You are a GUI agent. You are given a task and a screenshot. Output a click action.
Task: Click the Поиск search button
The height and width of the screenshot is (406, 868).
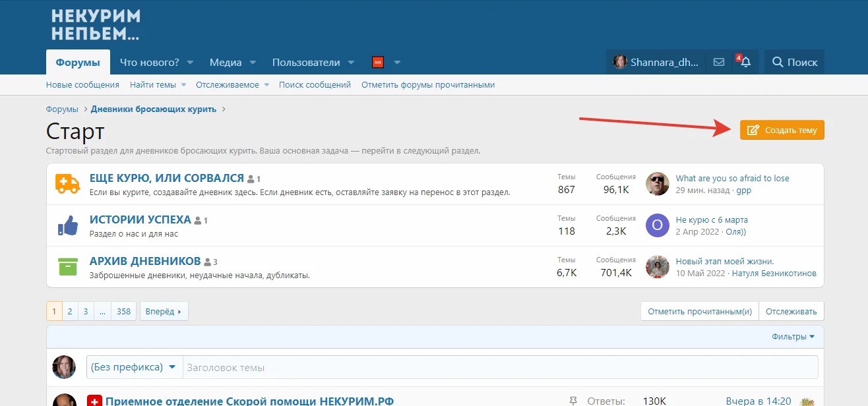click(795, 62)
